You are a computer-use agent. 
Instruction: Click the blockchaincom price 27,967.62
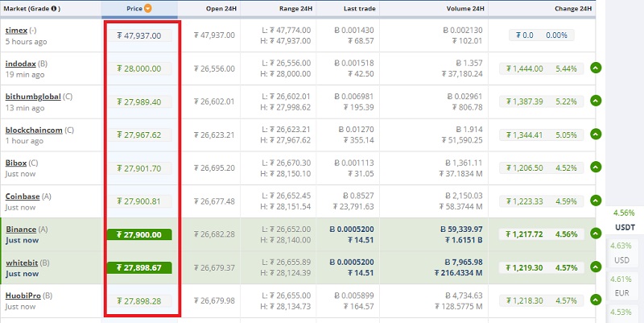click(139, 135)
